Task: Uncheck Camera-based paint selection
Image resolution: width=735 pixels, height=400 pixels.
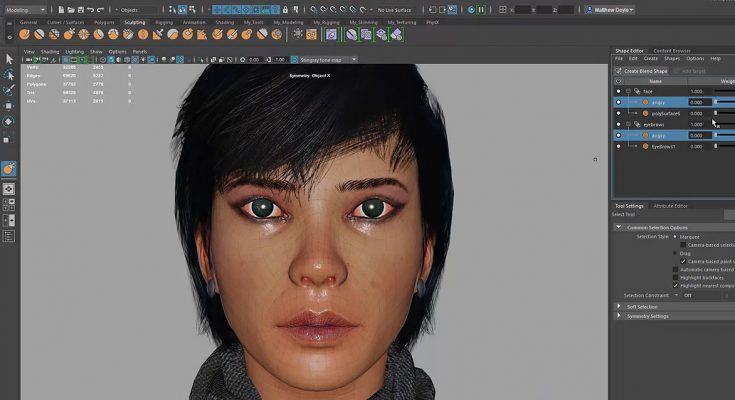Action: point(683,261)
